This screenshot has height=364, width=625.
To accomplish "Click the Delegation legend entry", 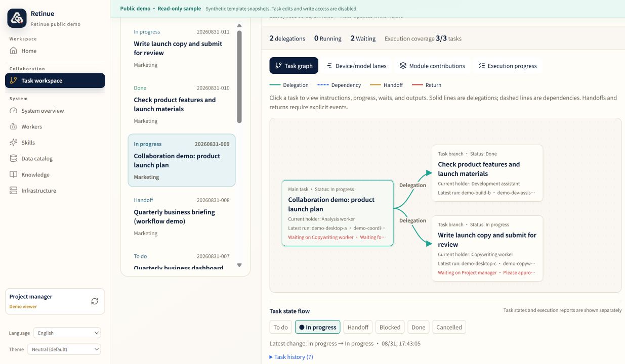I will pyautogui.click(x=289, y=85).
